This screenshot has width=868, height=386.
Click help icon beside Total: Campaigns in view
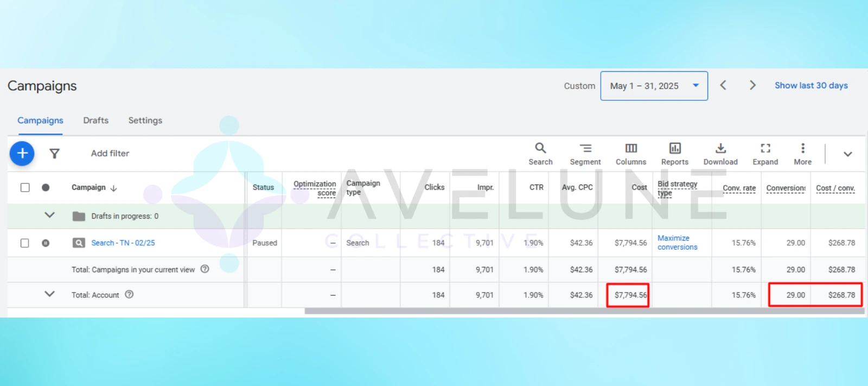(x=205, y=269)
